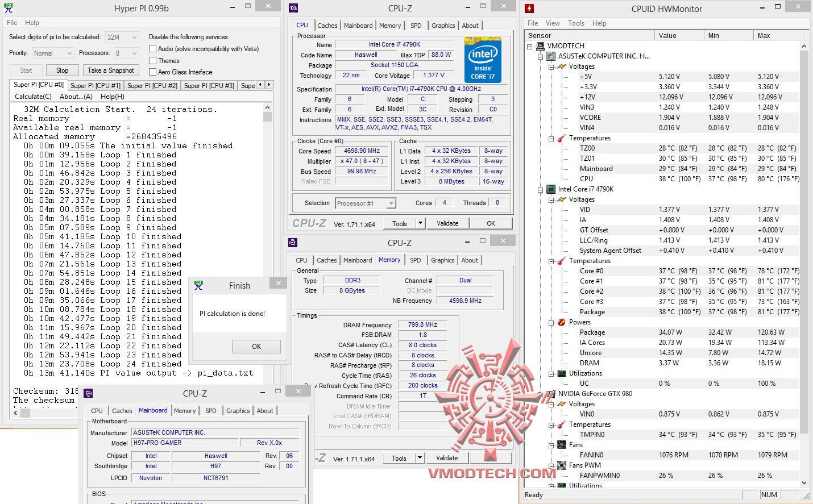Collapse the NVIDIA GeForce GTX 980 node
This screenshot has width=813, height=504.
pos(541,394)
